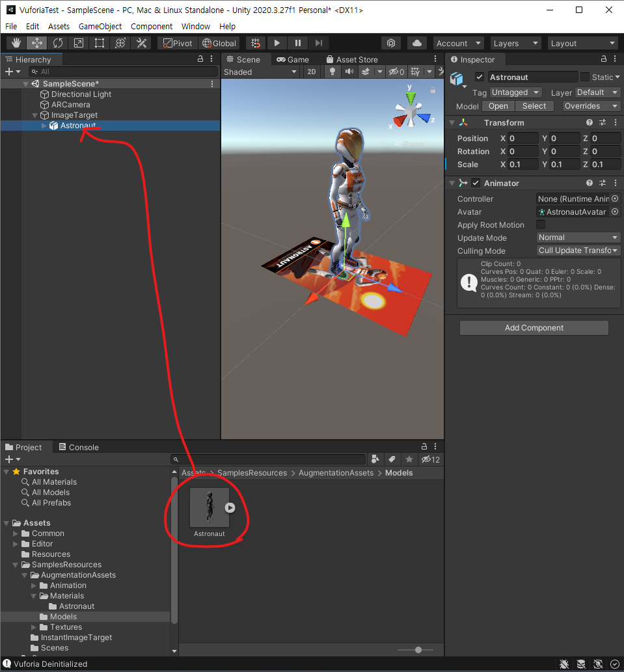
Task: Open the custom editor tools icon
Action: [x=141, y=43]
